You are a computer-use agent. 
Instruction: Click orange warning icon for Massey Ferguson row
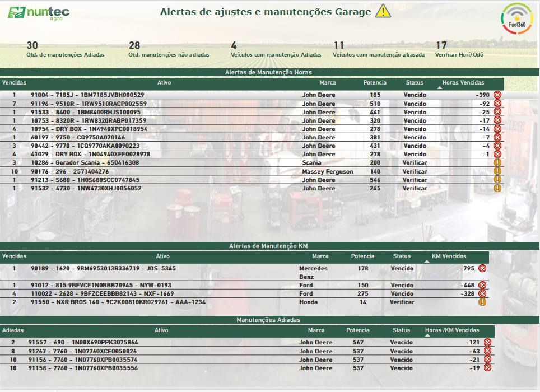pyautogui.click(x=497, y=171)
